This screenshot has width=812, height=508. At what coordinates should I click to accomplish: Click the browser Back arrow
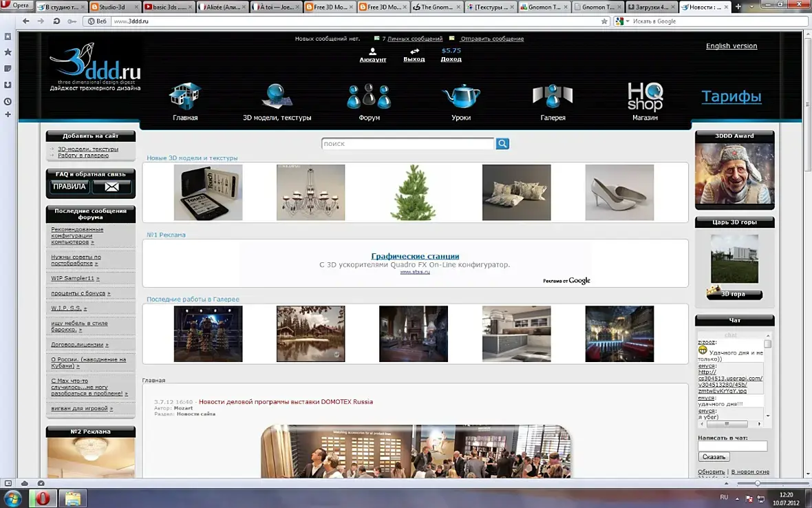[26, 21]
